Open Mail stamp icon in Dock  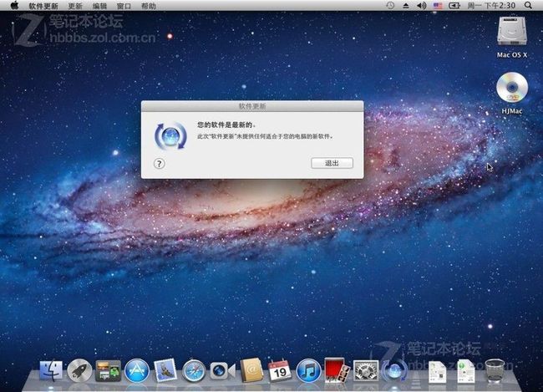tap(165, 370)
